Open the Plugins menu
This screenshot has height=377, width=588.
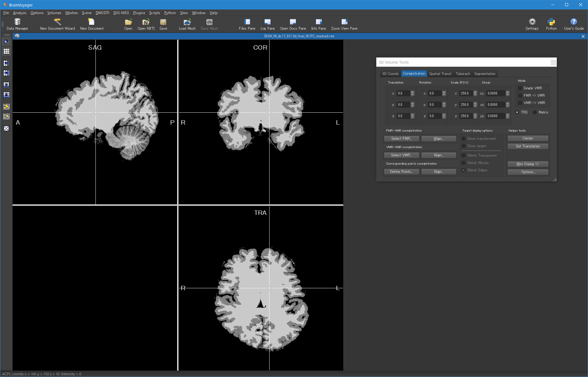(x=139, y=13)
